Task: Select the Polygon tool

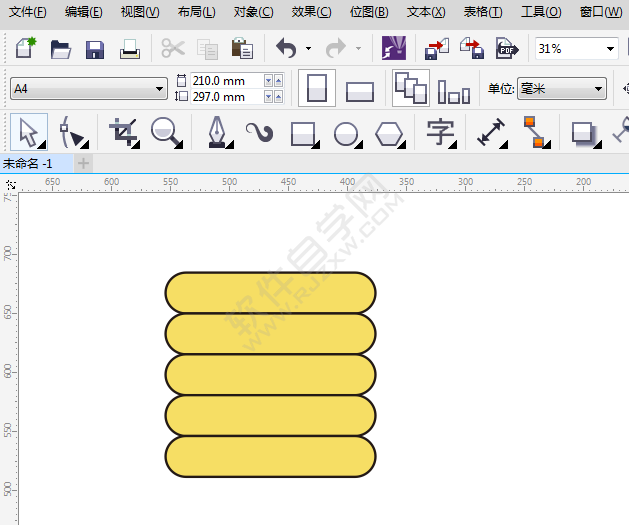Action: tap(392, 133)
